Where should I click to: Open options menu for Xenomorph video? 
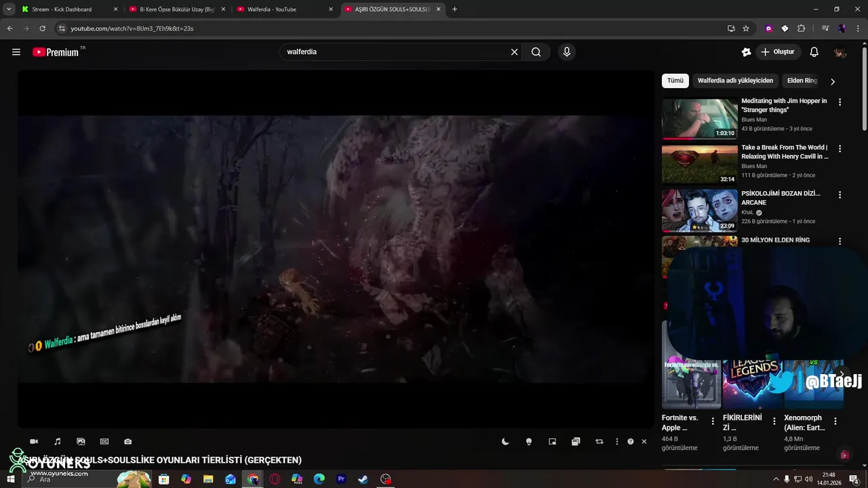point(835,421)
